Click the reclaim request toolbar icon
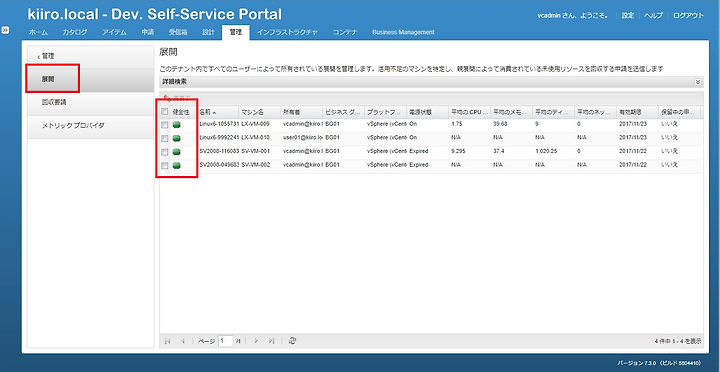720x372 pixels. coord(167,98)
